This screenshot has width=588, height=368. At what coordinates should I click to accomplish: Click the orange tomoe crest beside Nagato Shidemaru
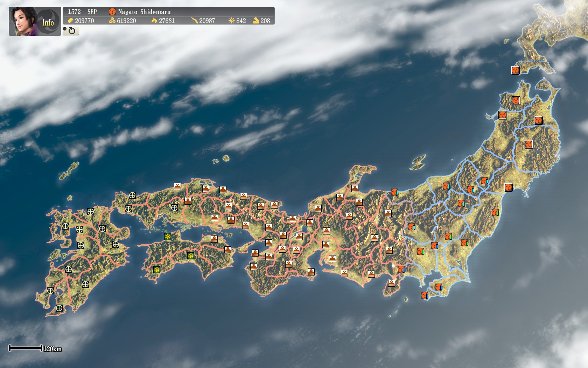tap(112, 12)
